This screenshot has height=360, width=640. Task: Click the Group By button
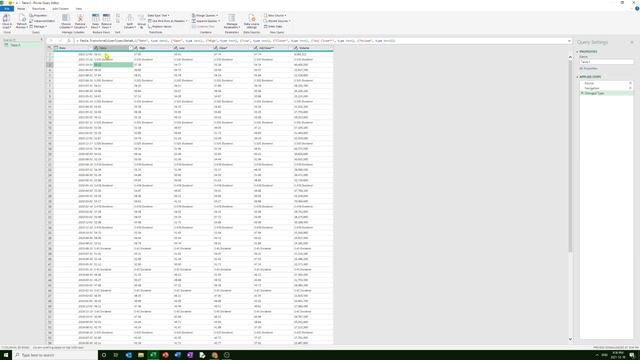(141, 21)
